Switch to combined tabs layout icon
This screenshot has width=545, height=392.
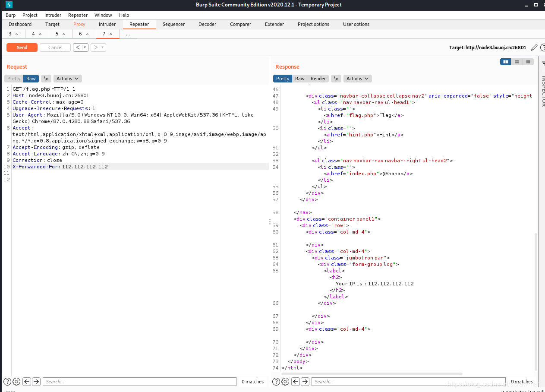click(528, 62)
